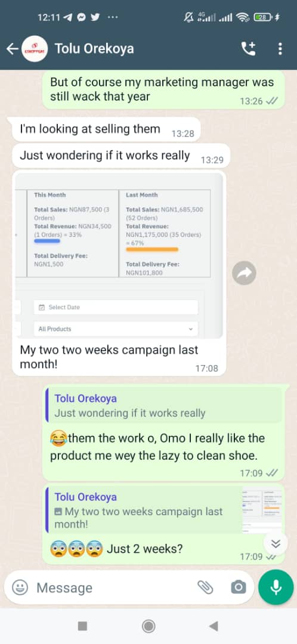Tap Tolu Orekoya contact name in header
Viewport: 297px width, 644px height.
coord(94,49)
